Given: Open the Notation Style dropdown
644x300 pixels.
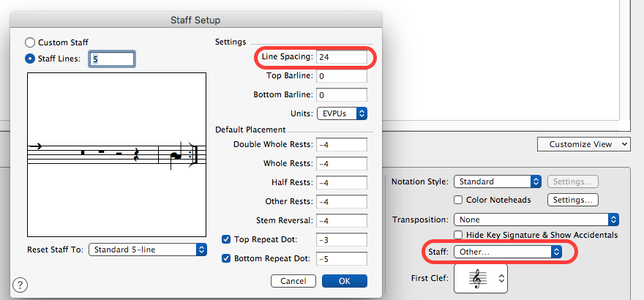Looking at the screenshot, I should coord(498,181).
